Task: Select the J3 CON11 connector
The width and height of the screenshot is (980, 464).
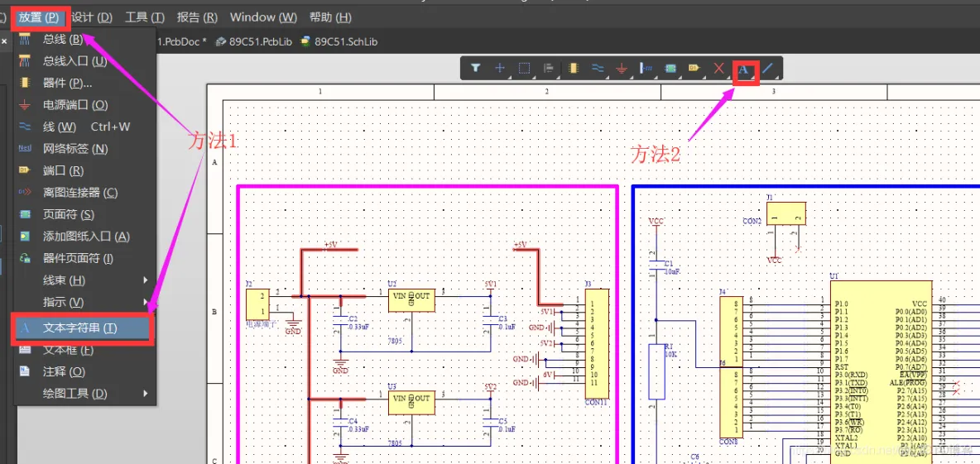Action: [x=597, y=344]
